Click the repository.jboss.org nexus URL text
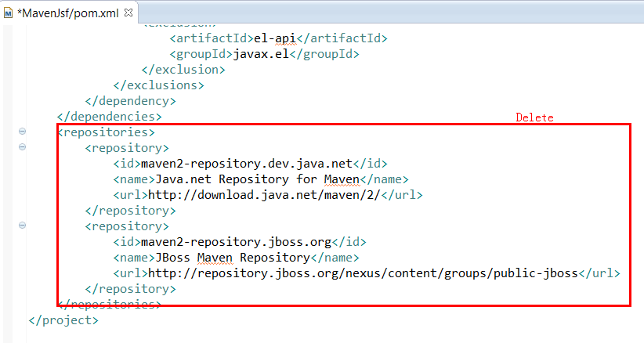This screenshot has height=343, width=644. [x=362, y=273]
